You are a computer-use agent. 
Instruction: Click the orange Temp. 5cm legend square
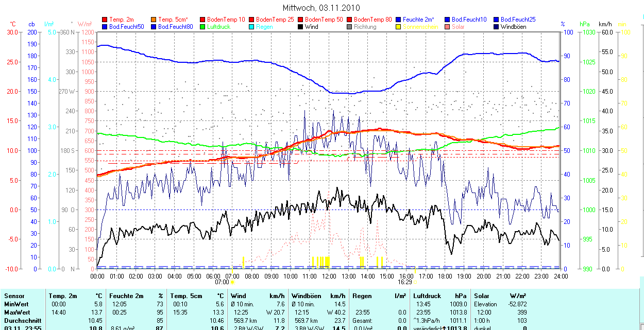(x=154, y=19)
